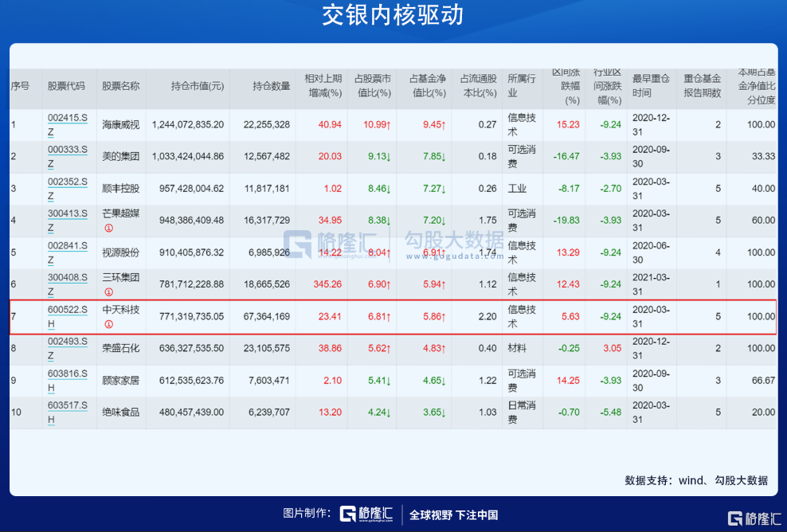Click the 7.27↓ fund net value ratio
Screen dimensions: 787x532
(434, 189)
